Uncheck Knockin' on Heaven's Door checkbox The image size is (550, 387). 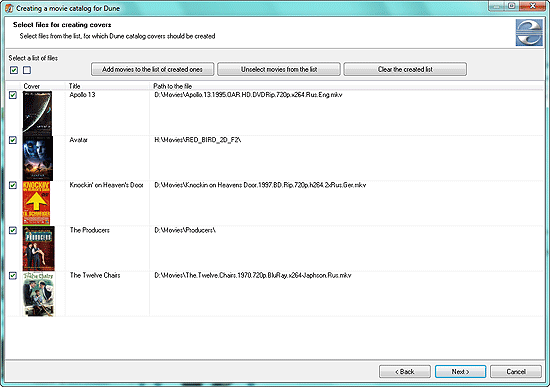[13, 185]
